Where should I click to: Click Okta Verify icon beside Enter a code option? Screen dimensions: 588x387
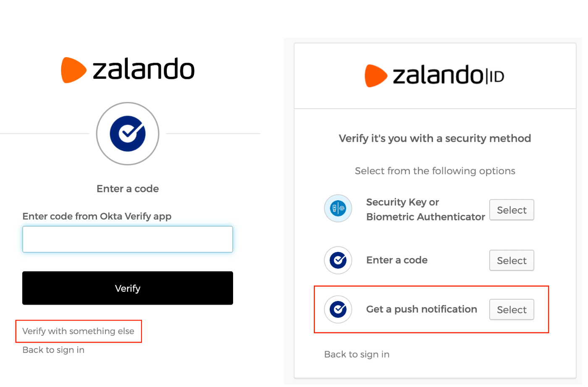338,260
